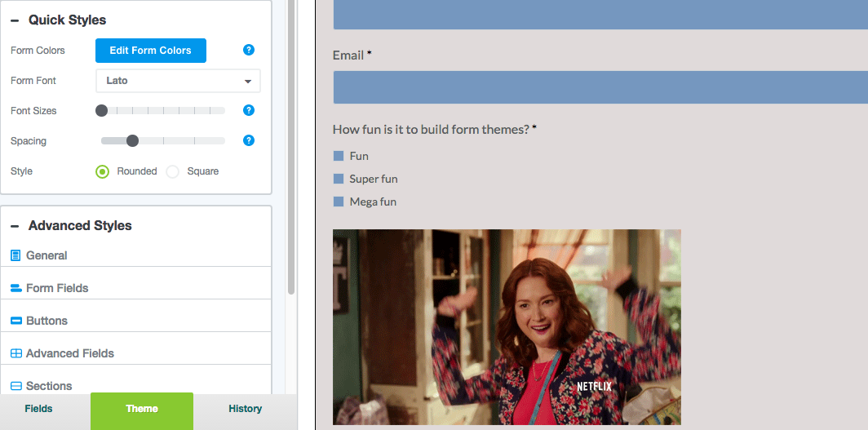Expand the Form Fields styles row
Screen dimensions: 868x430
tap(135, 288)
